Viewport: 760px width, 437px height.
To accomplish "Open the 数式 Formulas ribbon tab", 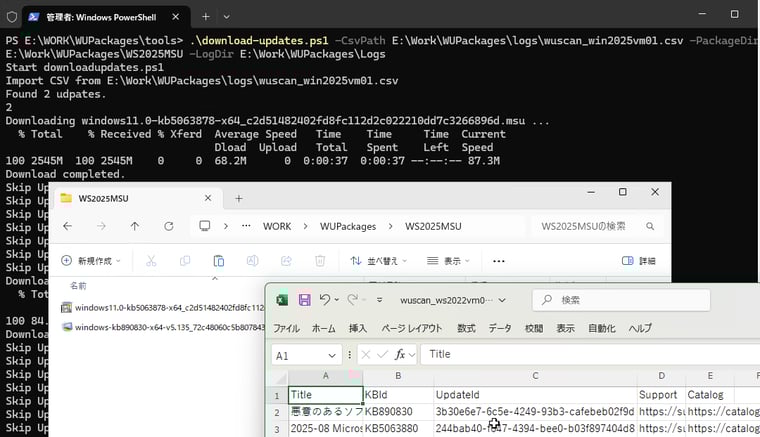I will pos(466,328).
